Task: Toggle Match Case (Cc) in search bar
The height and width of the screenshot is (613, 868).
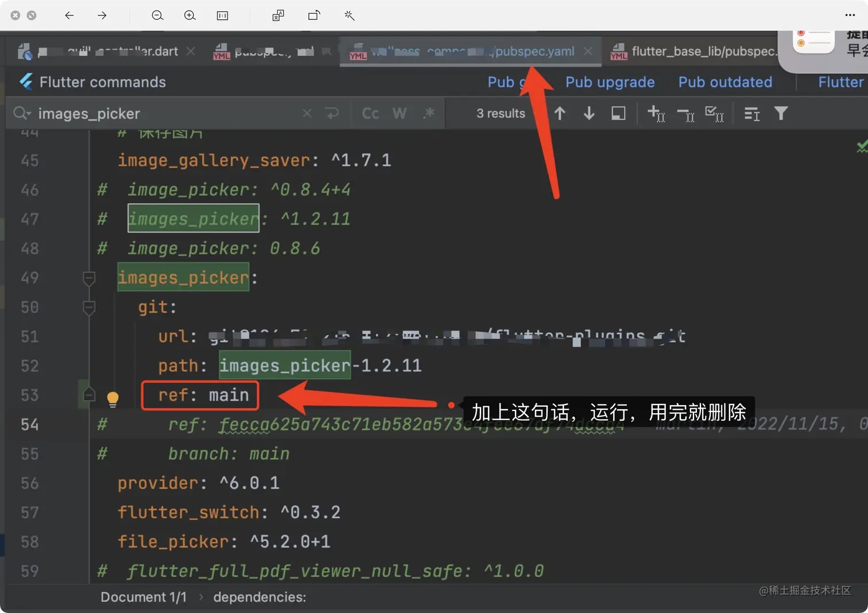Action: pyautogui.click(x=370, y=113)
